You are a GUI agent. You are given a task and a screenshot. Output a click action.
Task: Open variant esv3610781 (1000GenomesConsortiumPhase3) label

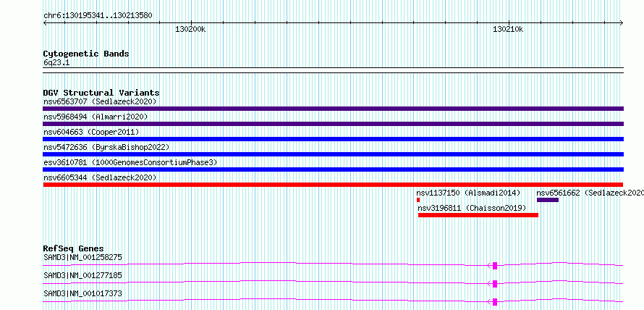(x=130, y=162)
